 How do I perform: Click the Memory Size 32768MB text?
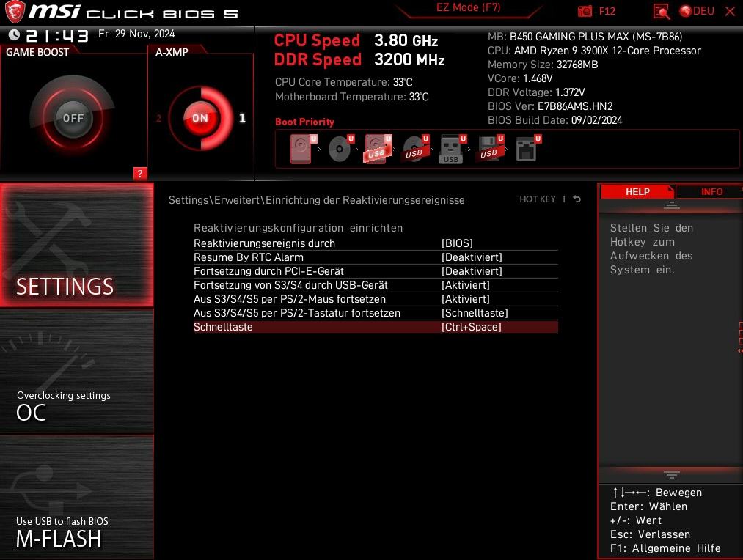tap(543, 65)
